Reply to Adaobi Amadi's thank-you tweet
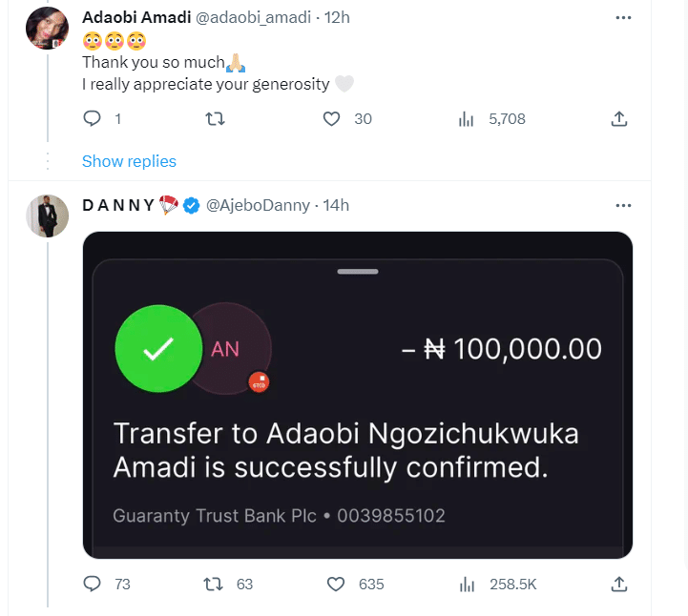The height and width of the screenshot is (616, 688). tap(93, 119)
